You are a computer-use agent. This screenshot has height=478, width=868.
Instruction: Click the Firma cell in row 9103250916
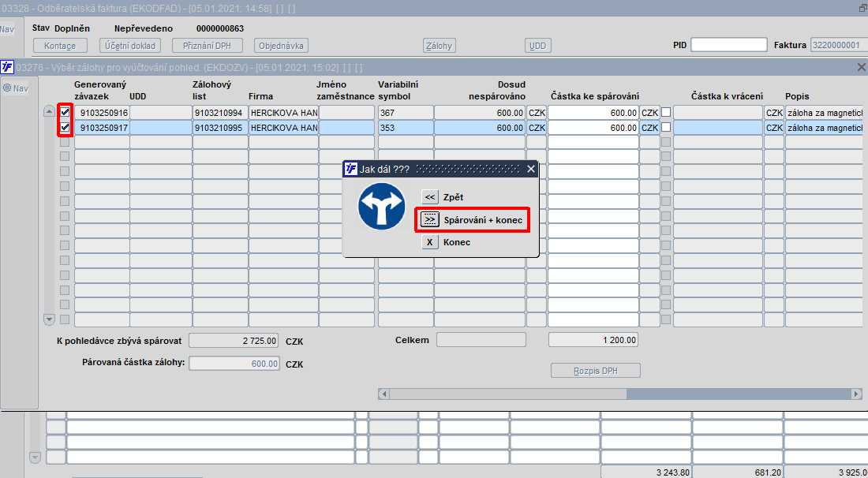point(283,112)
